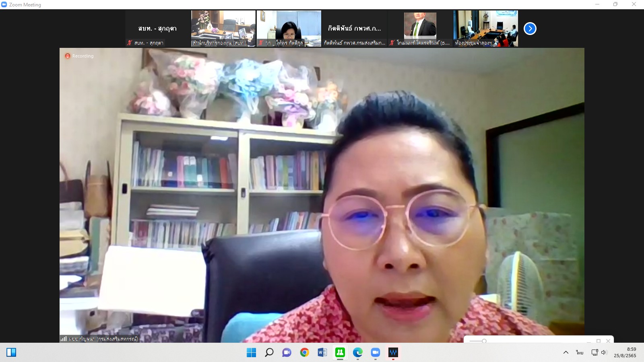The height and width of the screenshot is (362, 644).
Task: Select the ห้องประชุมจำลองฯ meeting room thumbnail
Action: coord(486,29)
